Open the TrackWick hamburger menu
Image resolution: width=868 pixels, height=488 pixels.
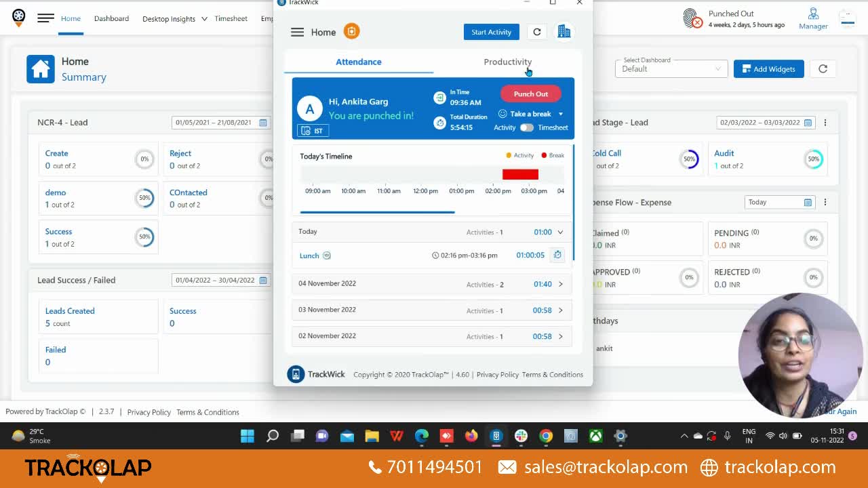pyautogui.click(x=297, y=32)
